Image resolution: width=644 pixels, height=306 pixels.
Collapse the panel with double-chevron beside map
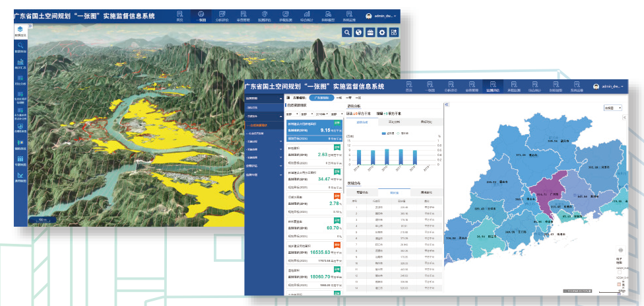pyautogui.click(x=446, y=104)
